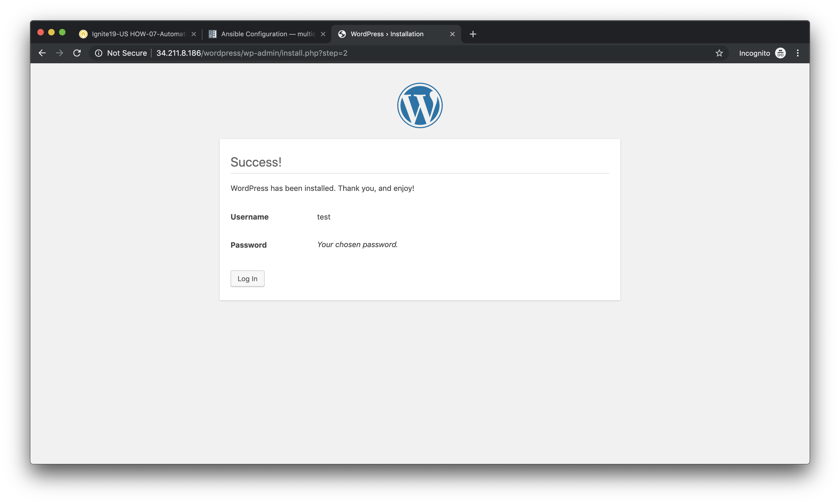Image resolution: width=840 pixels, height=504 pixels.
Task: Close the Ignite19-US HOW-07 tab
Action: [194, 34]
